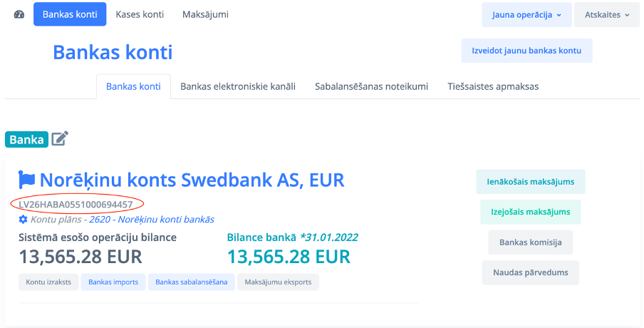This screenshot has height=328, width=644.
Task: Click the blue flag icon by account name
Action: [27, 179]
